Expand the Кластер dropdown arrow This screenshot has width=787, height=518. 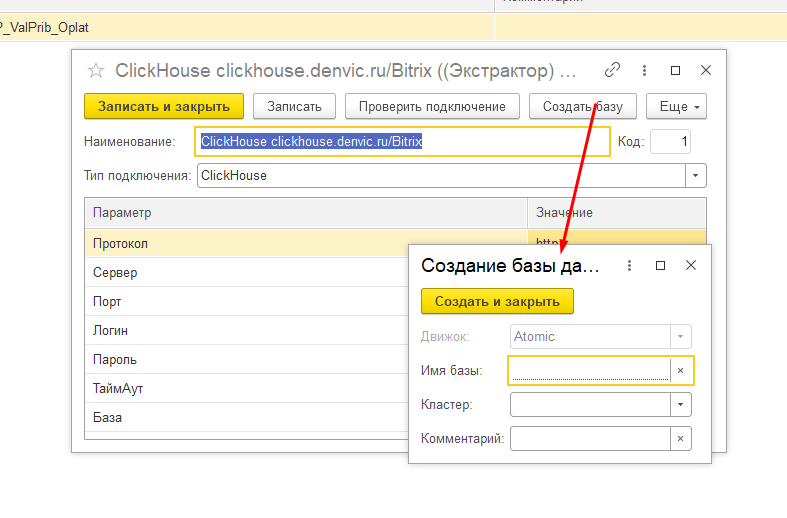click(x=681, y=405)
